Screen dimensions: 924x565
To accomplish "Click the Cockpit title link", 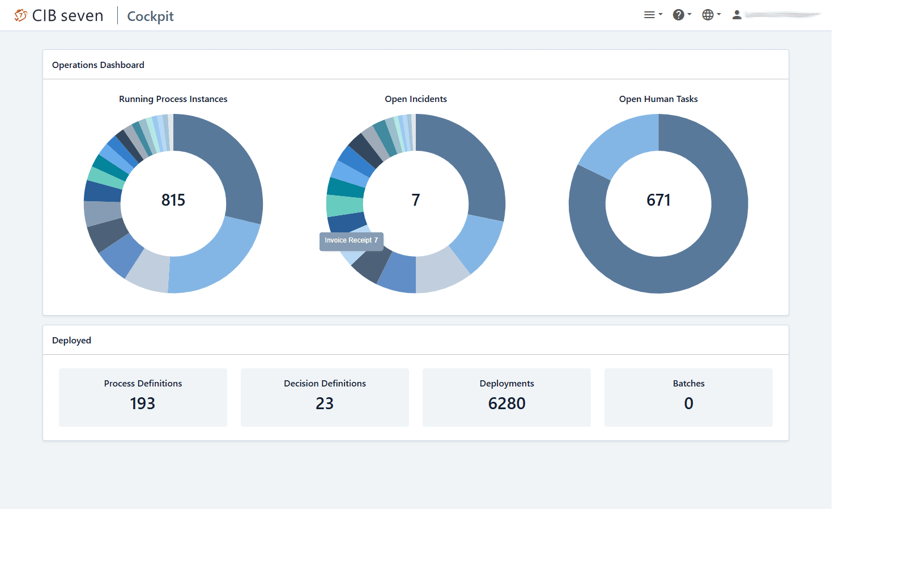I will [x=150, y=16].
